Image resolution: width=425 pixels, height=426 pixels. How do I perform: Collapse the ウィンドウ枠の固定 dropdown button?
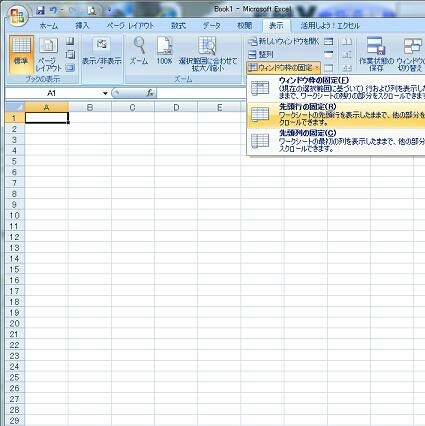[x=284, y=68]
